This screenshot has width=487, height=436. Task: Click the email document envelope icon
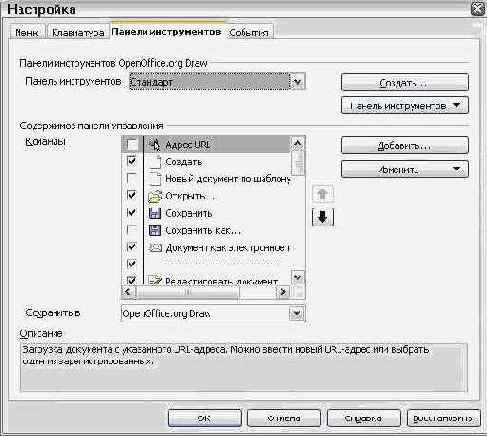tap(155, 248)
